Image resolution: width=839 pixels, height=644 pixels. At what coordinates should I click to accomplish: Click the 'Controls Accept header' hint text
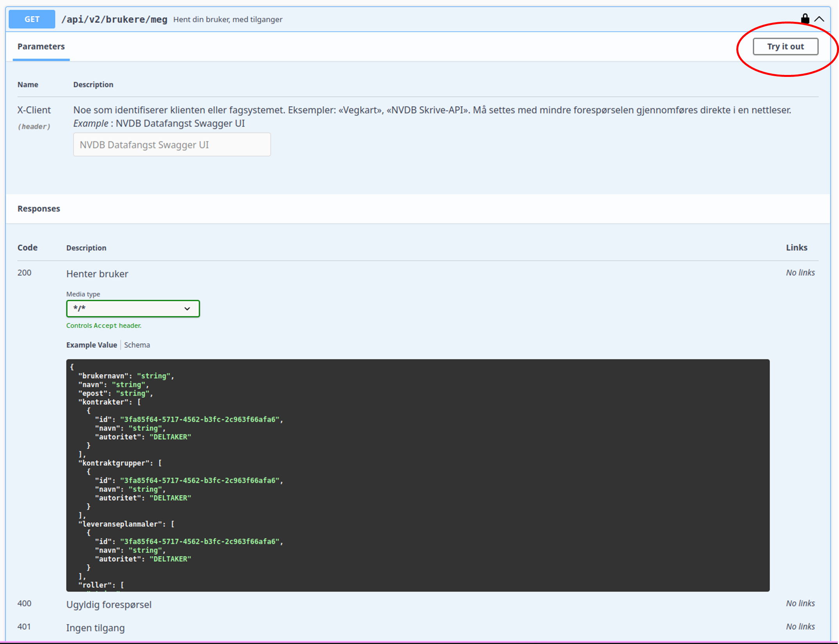104,326
